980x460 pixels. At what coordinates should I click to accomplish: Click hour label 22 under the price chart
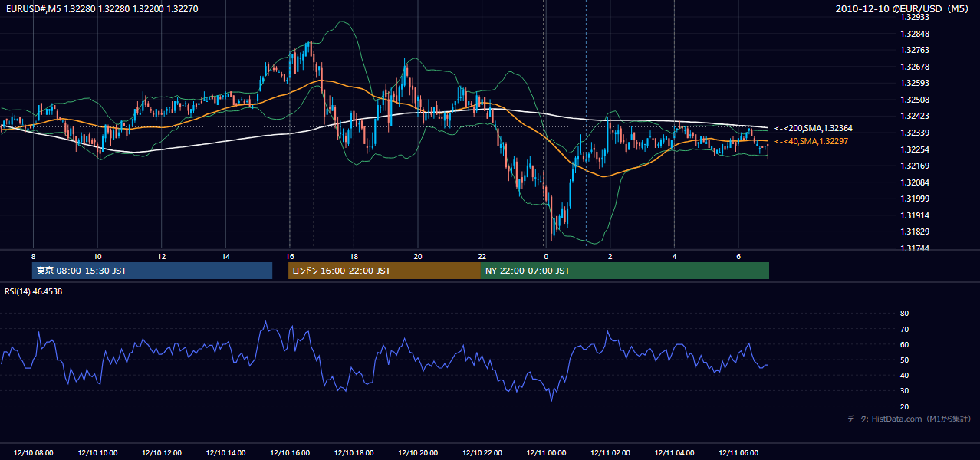482,256
